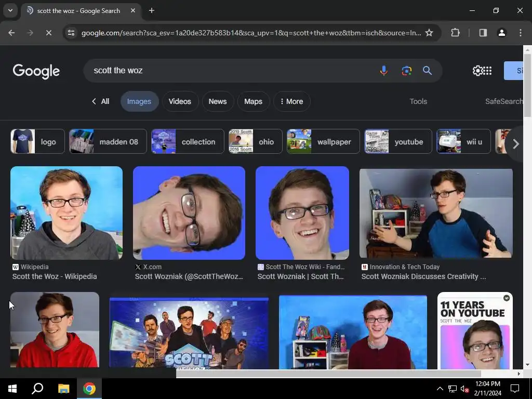This screenshot has width=532, height=399.
Task: Open Scott Wozniak (@ScottTheWoz link
Action: pos(189,276)
